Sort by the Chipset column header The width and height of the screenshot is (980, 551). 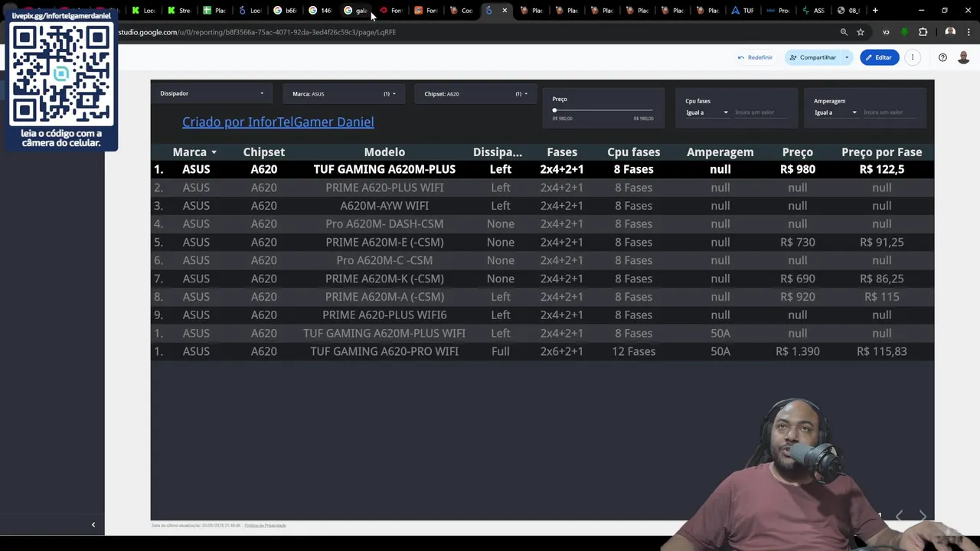(x=264, y=152)
